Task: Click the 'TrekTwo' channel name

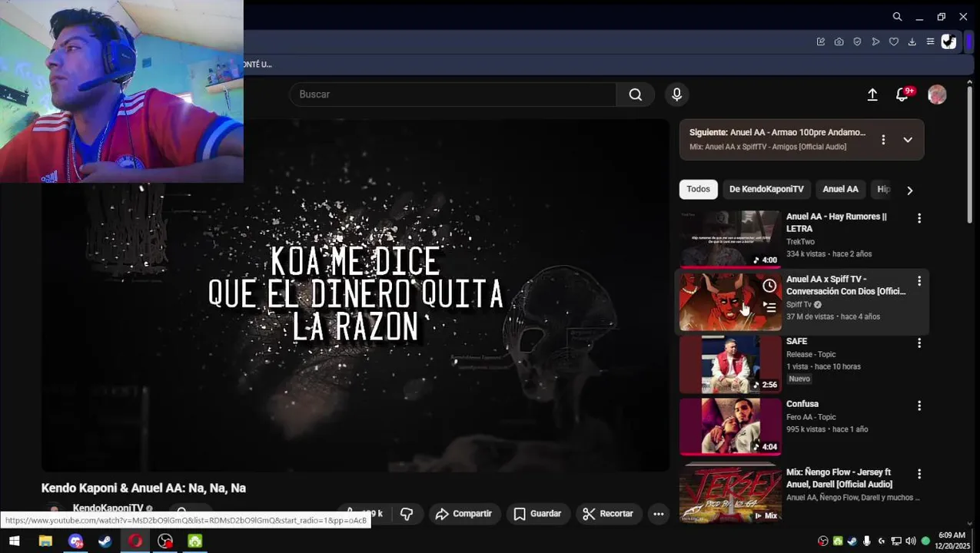Action: [x=801, y=242]
